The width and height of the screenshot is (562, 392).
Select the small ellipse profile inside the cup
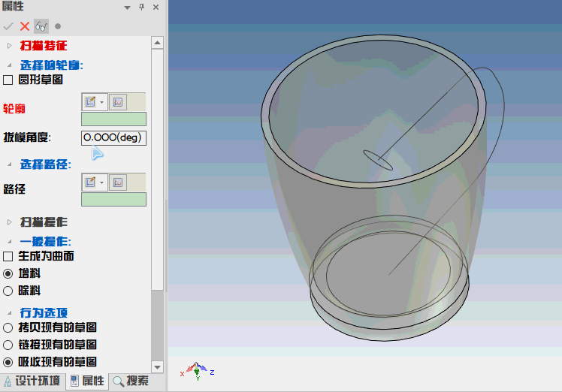tap(378, 160)
